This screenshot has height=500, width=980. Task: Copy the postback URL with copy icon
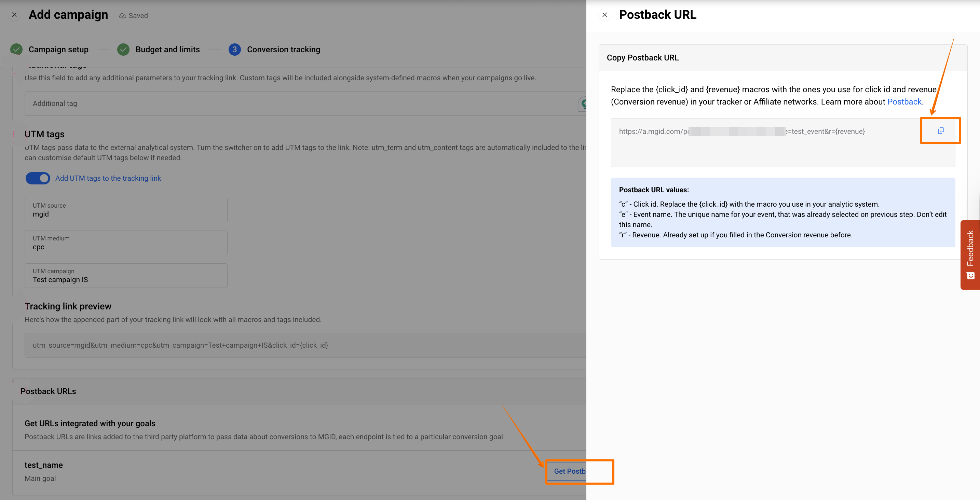(x=940, y=130)
